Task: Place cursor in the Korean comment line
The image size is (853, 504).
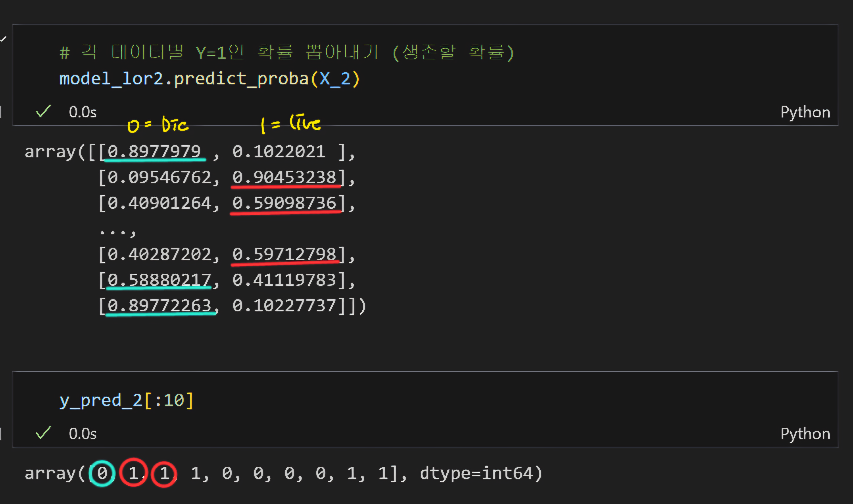Action: coord(287,53)
